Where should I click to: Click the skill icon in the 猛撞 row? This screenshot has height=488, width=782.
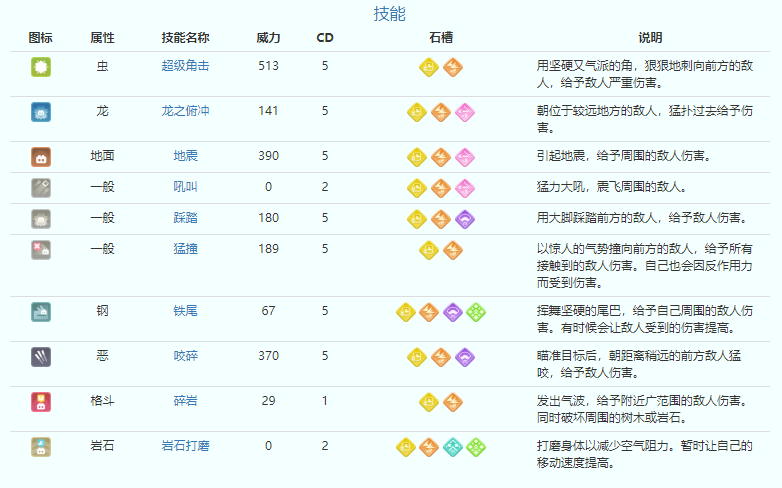pos(41,249)
